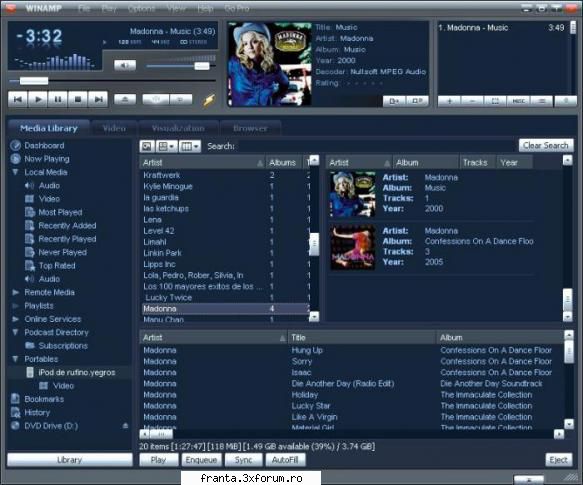This screenshot has width=583, height=485.
Task: Open the Top Rated list
Action: tap(57, 266)
